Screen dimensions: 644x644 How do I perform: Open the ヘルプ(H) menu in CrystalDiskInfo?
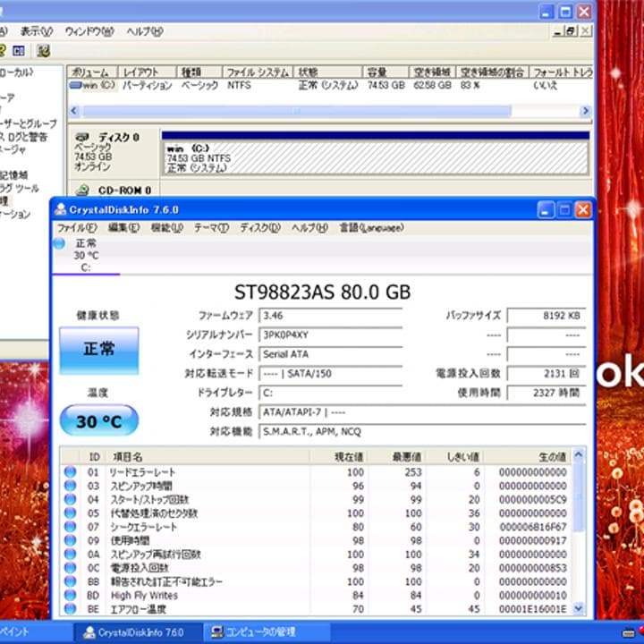pyautogui.click(x=309, y=228)
